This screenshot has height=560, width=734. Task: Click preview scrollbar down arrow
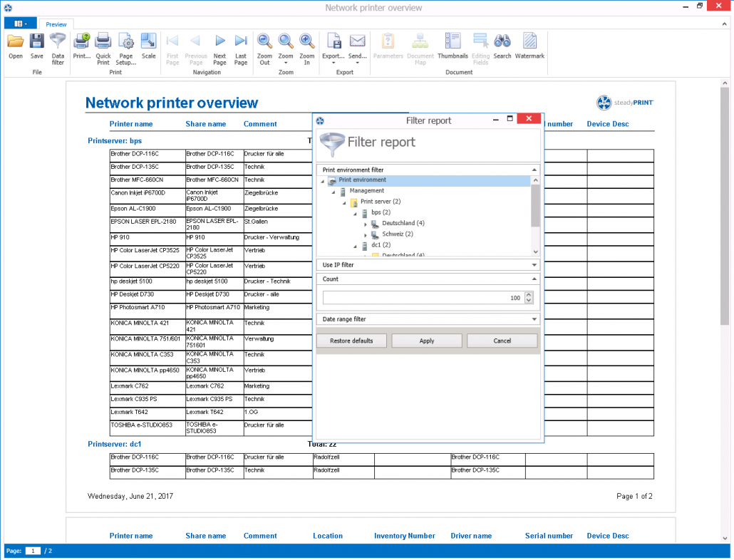(725, 538)
